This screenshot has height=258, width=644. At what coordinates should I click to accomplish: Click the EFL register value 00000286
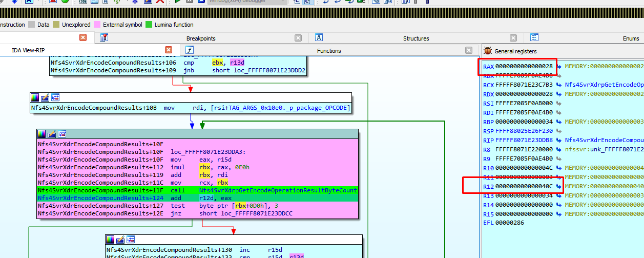[510, 223]
